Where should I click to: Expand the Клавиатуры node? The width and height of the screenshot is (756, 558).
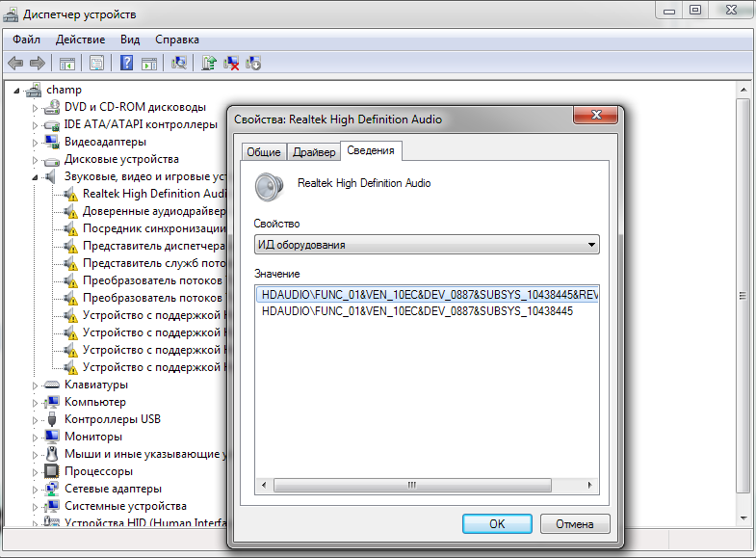[x=35, y=385]
